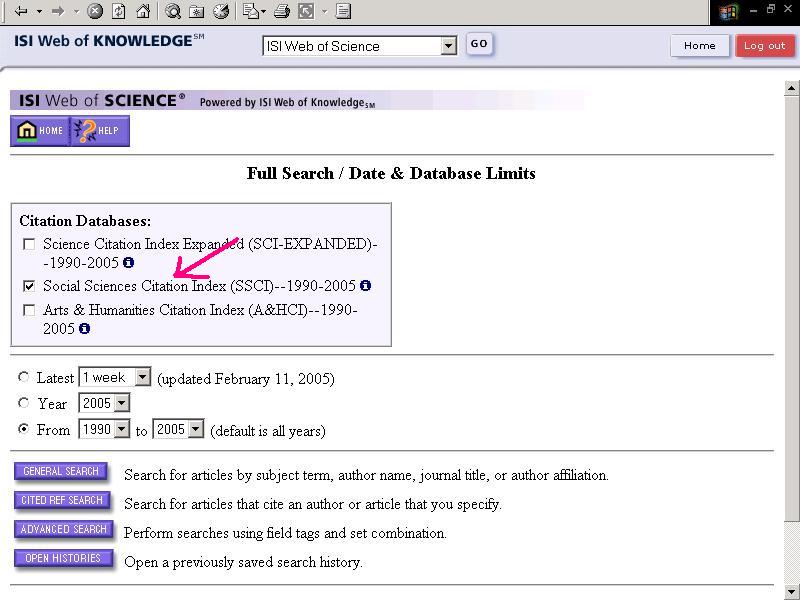Enable Science Citation Index Expanded checkbox
Viewport: 800px width, 600px height.
29,244
